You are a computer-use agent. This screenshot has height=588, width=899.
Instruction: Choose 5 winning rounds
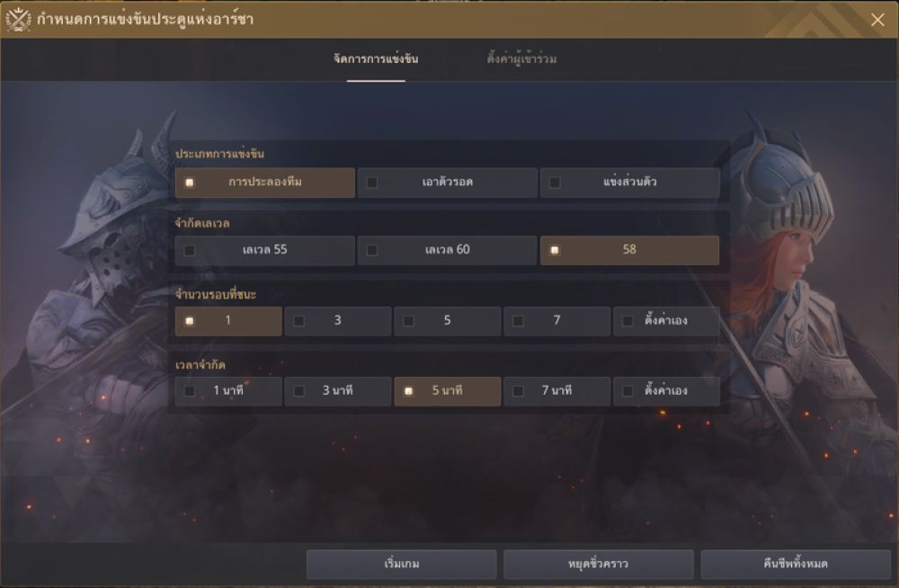point(447,321)
